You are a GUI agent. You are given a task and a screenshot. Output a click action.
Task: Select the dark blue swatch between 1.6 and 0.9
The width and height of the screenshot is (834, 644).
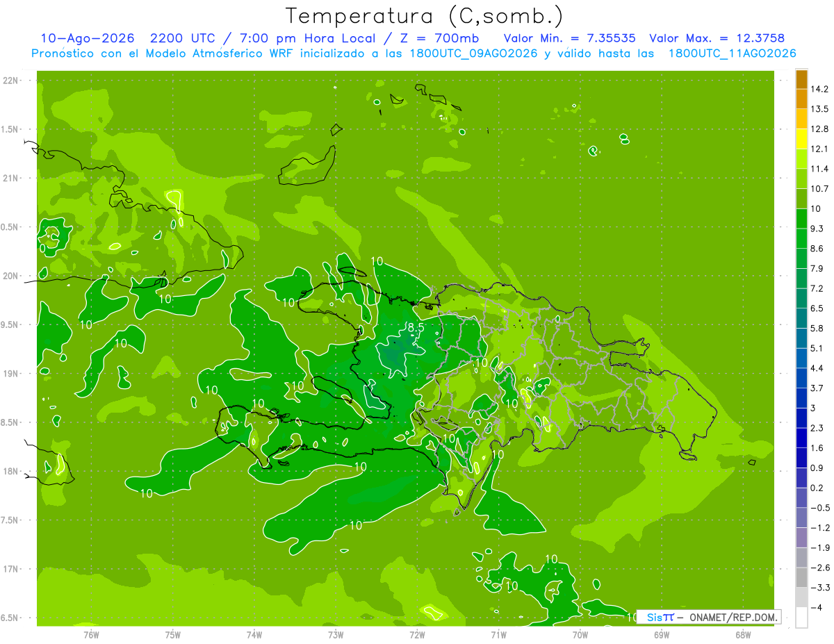point(801,458)
